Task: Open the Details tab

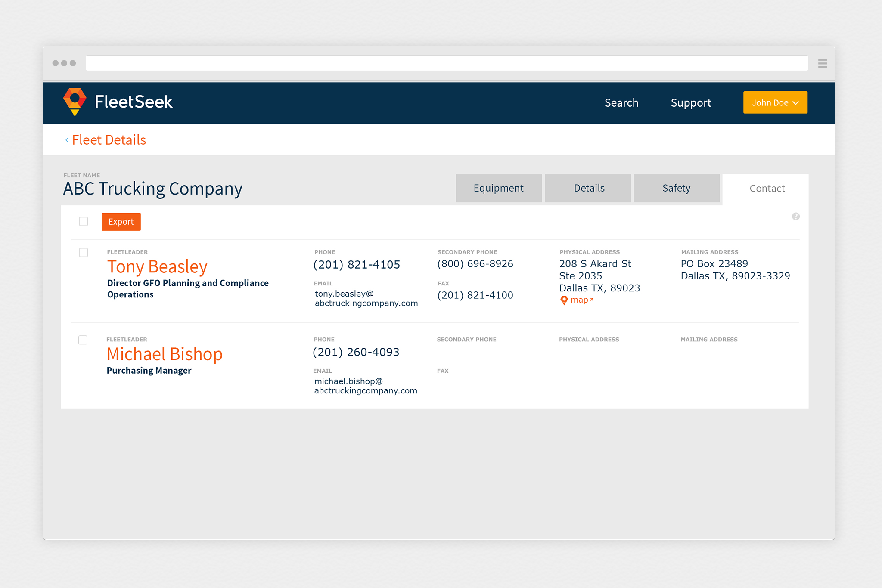Action: (x=588, y=189)
